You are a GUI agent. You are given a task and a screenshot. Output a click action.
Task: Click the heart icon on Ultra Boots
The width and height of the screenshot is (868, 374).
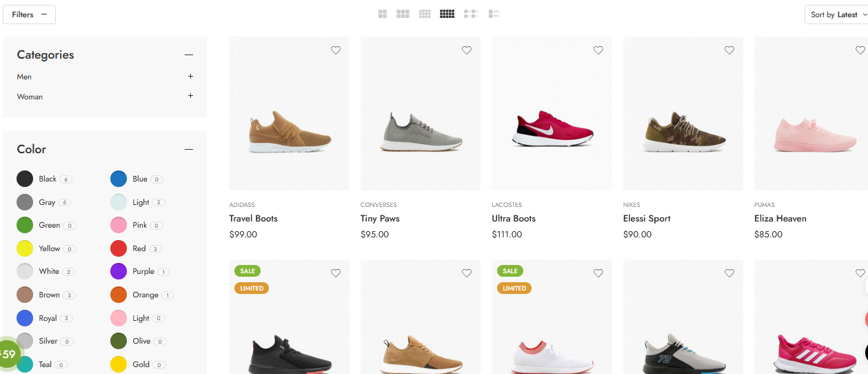(598, 50)
